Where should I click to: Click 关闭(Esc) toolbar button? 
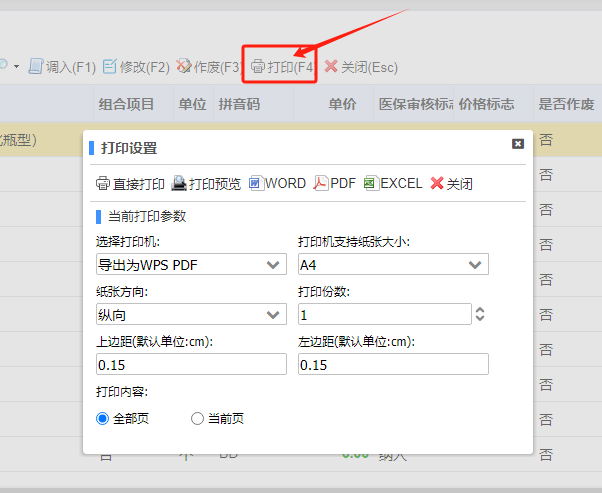(361, 67)
